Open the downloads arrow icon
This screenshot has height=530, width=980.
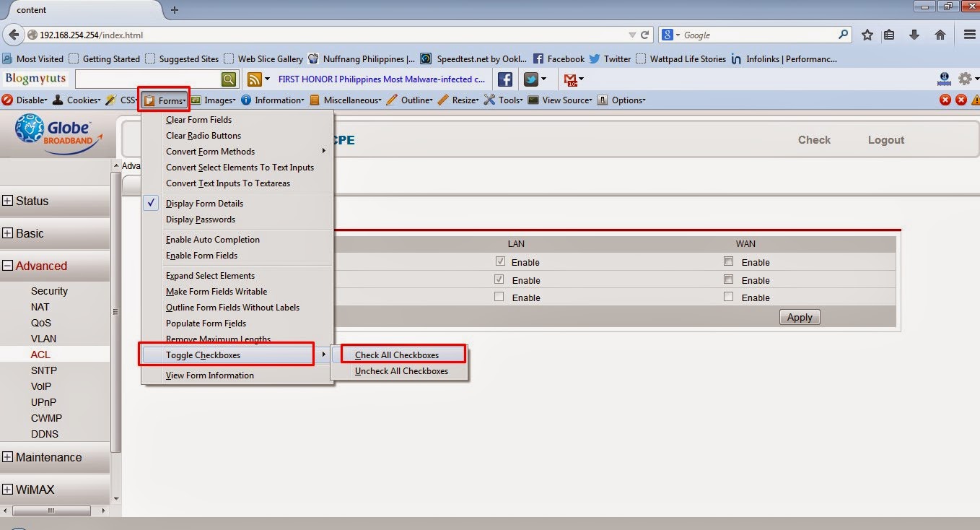tap(914, 35)
